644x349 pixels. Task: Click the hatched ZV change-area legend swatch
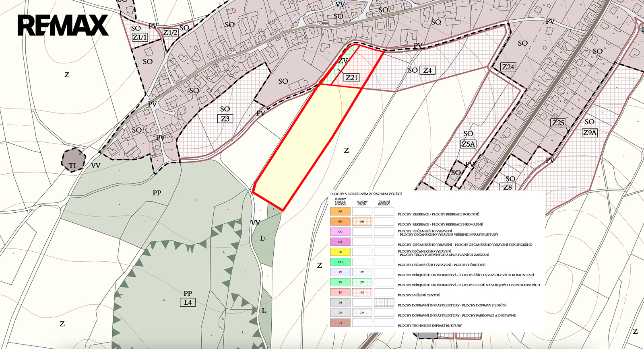pyautogui.click(x=362, y=282)
